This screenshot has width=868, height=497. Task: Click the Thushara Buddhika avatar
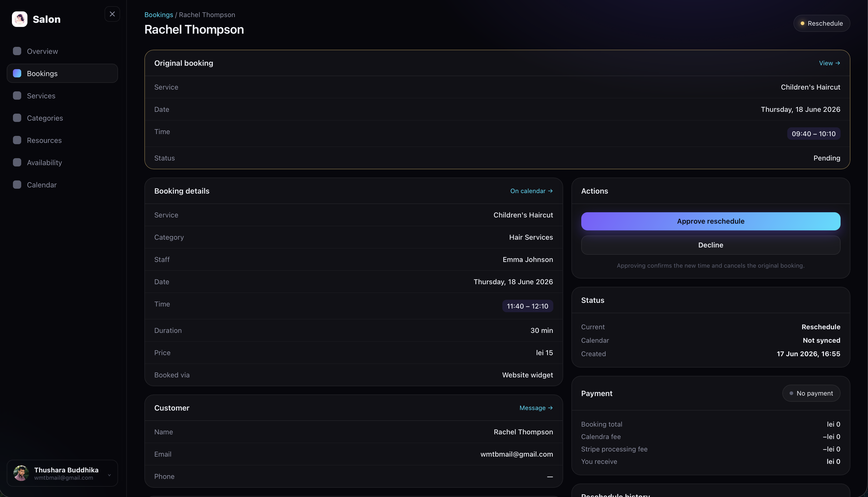(x=21, y=473)
